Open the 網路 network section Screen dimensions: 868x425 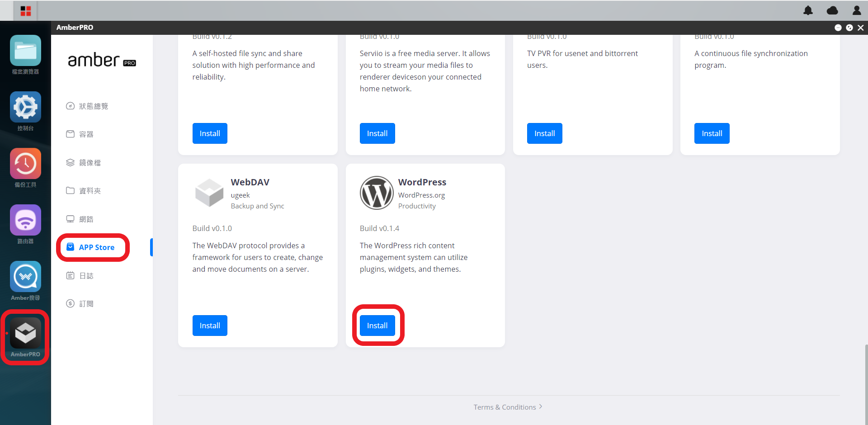(80, 219)
